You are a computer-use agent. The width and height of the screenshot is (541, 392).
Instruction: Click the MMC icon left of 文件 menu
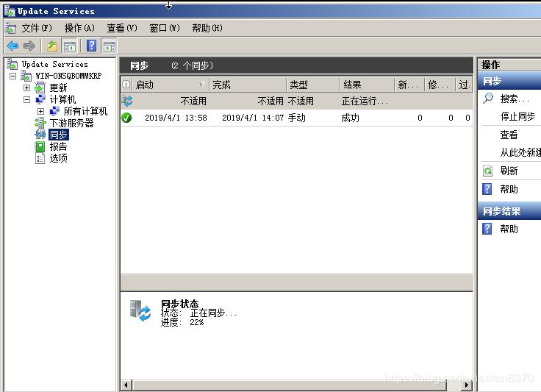click(10, 28)
